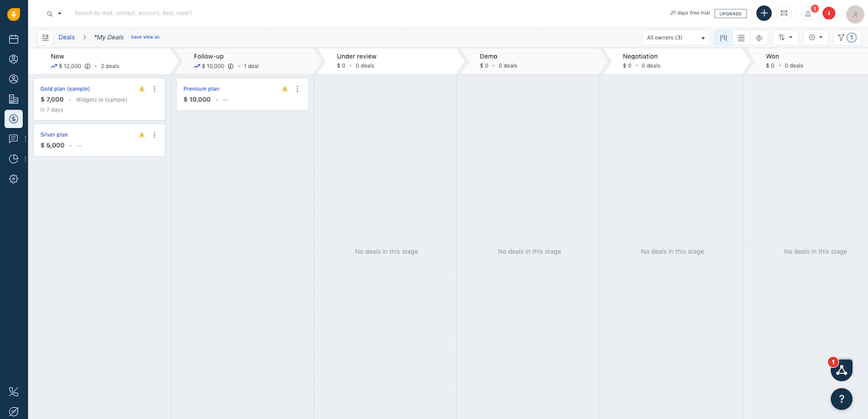
Task: Click the orange Freshsales logo
Action: pyautogui.click(x=13, y=13)
